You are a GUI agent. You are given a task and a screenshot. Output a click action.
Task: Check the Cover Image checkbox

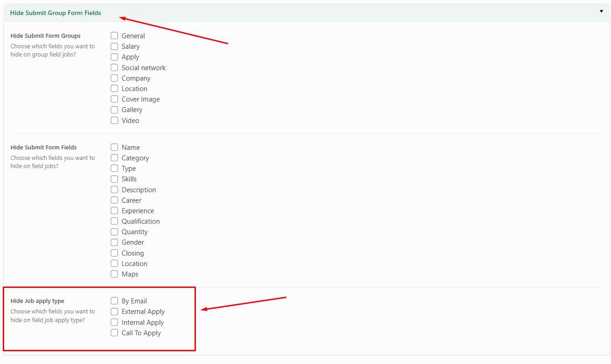(x=114, y=99)
